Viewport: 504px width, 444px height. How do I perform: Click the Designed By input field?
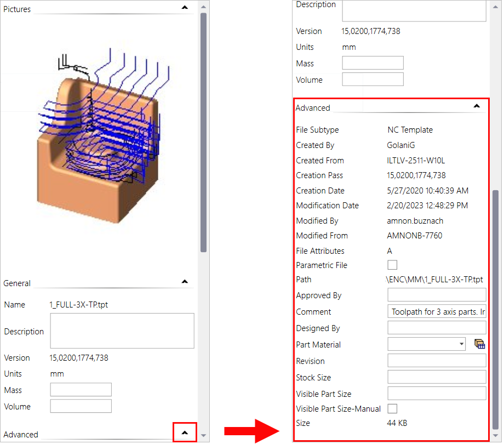tap(437, 328)
